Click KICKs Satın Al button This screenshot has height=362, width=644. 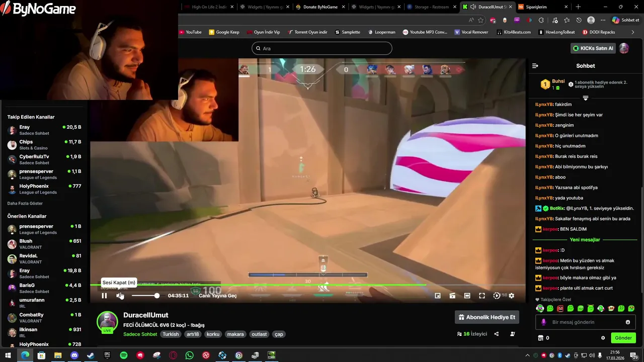593,48
